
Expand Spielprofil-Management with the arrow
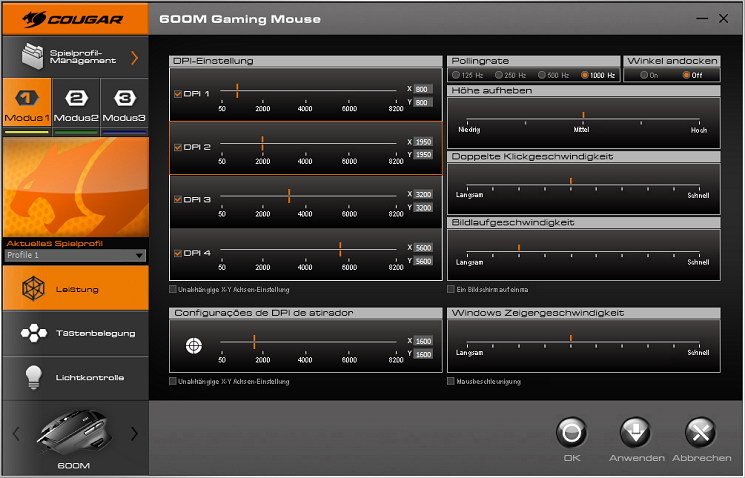(134, 57)
